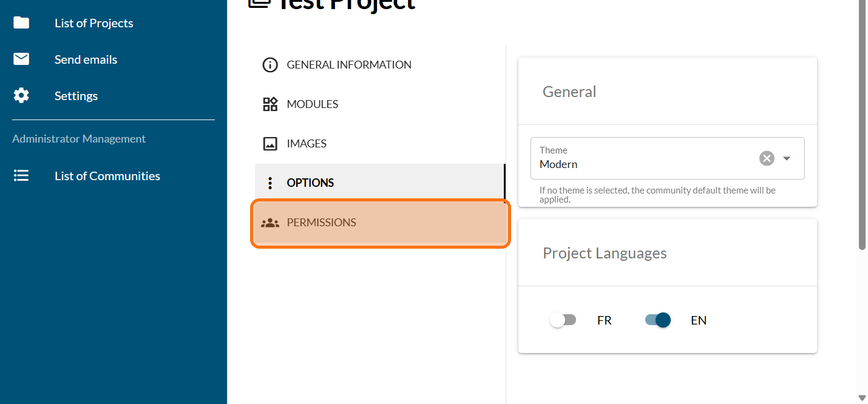Enable the FR language toggle
Image resolution: width=868 pixels, height=404 pixels.
pos(563,320)
